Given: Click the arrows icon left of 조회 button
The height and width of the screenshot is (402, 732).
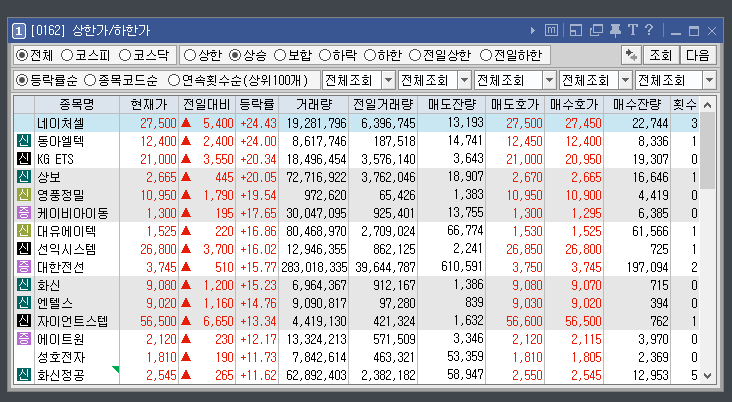Looking at the screenshot, I should tap(631, 56).
